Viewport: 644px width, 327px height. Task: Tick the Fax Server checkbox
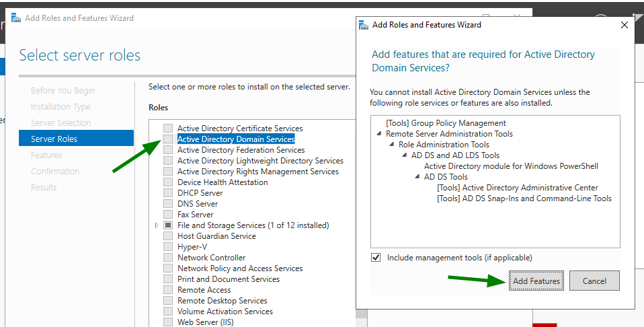pyautogui.click(x=168, y=214)
